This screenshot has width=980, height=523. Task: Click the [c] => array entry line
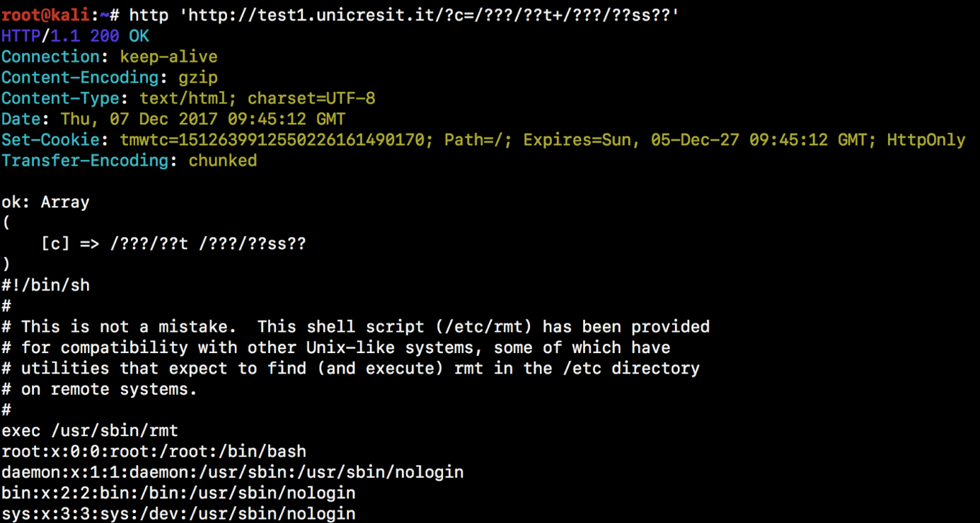pyautogui.click(x=173, y=243)
